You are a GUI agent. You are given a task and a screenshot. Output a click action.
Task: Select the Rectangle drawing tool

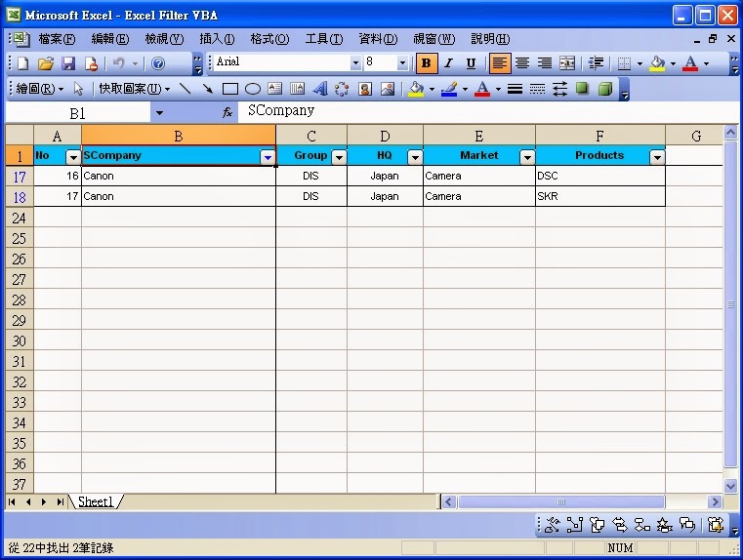(x=229, y=89)
